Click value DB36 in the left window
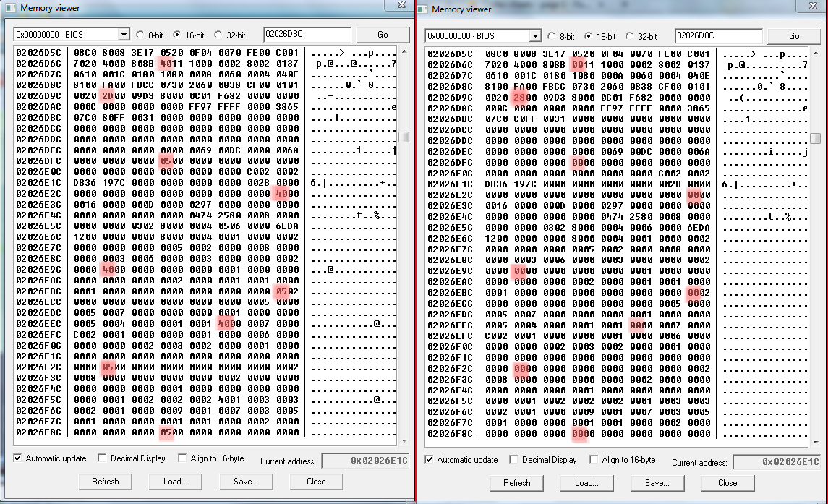Screen dimensions: 828x504 tap(85, 183)
